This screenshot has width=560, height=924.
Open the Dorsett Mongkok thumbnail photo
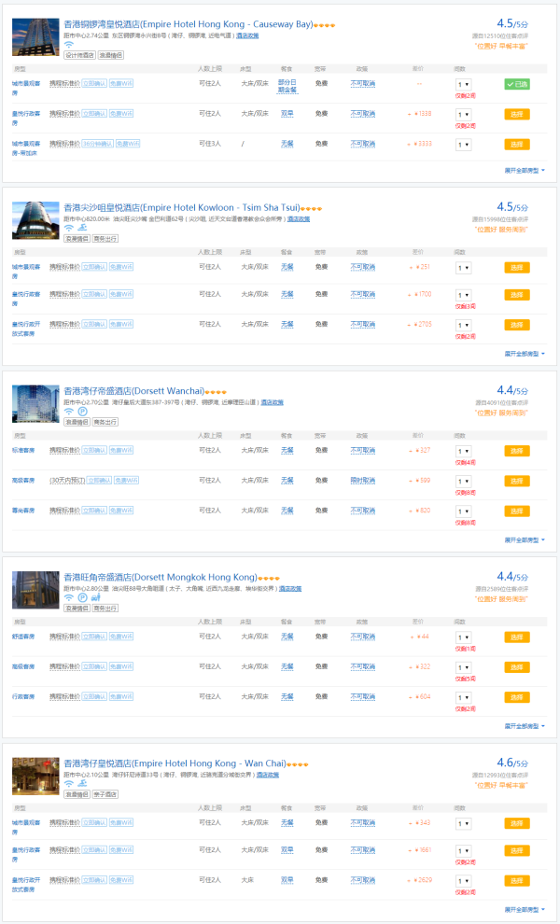[35, 590]
